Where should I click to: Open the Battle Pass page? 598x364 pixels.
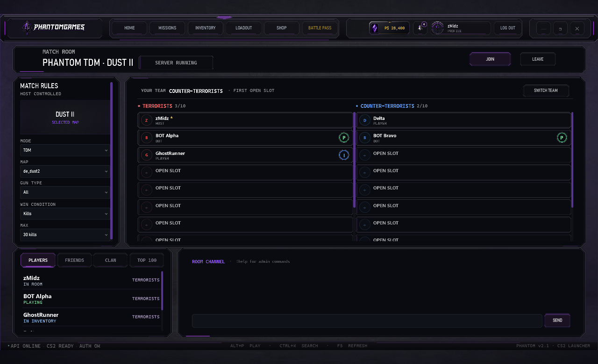(320, 28)
